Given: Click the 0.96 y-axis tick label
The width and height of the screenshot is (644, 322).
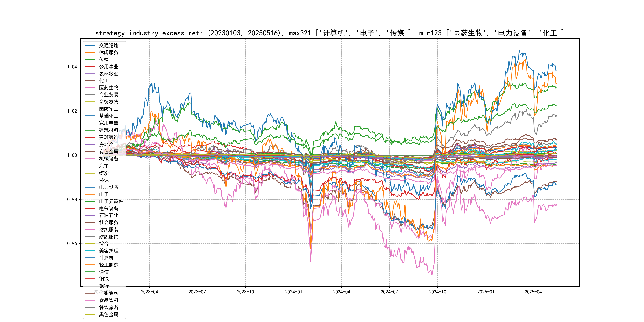Looking at the screenshot, I should 72,243.
